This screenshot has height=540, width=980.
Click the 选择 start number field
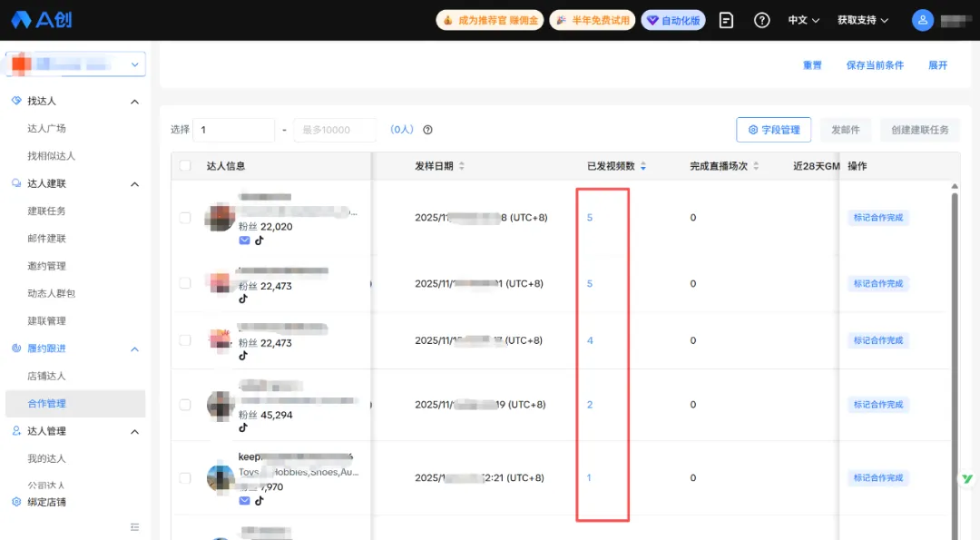(x=234, y=130)
